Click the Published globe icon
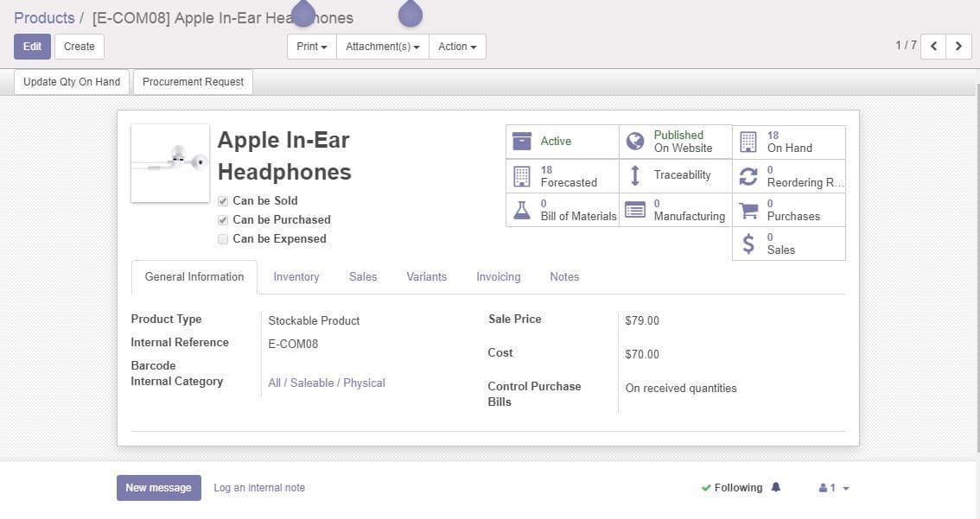This screenshot has height=519, width=980. pyautogui.click(x=635, y=141)
